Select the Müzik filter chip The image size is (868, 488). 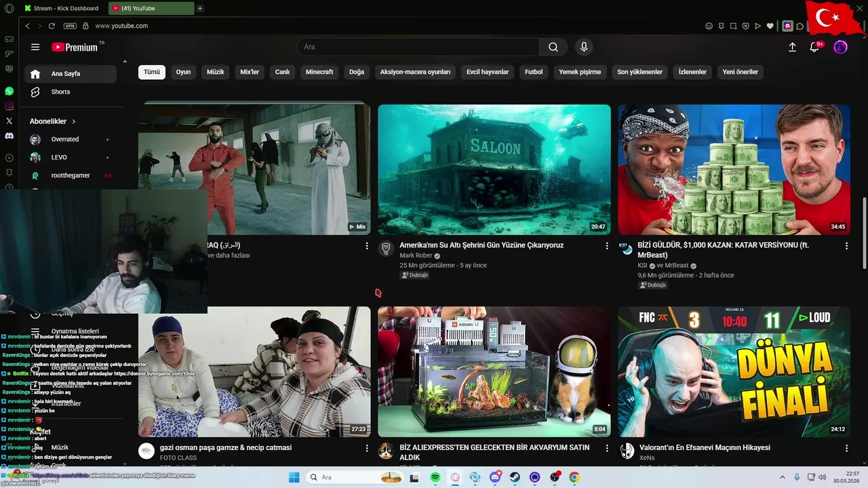click(x=215, y=72)
